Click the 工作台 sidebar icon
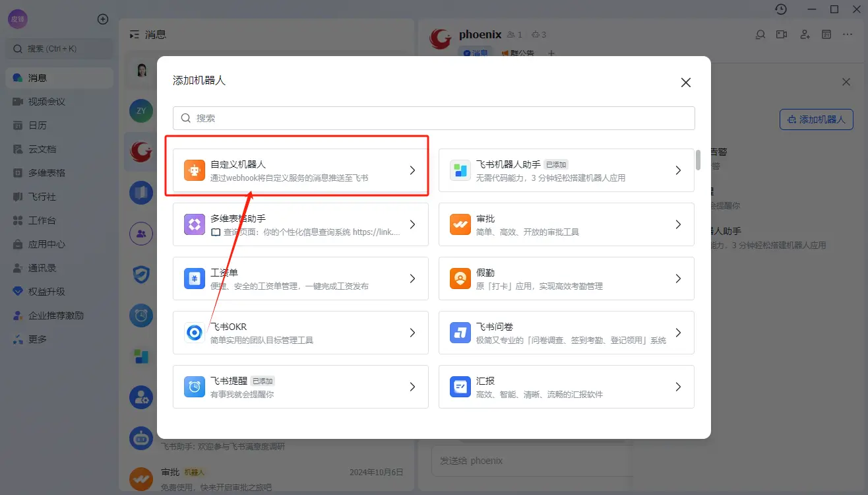 (x=18, y=220)
